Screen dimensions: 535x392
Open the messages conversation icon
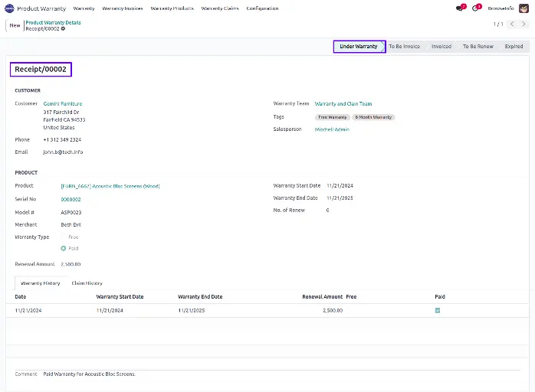click(x=460, y=8)
